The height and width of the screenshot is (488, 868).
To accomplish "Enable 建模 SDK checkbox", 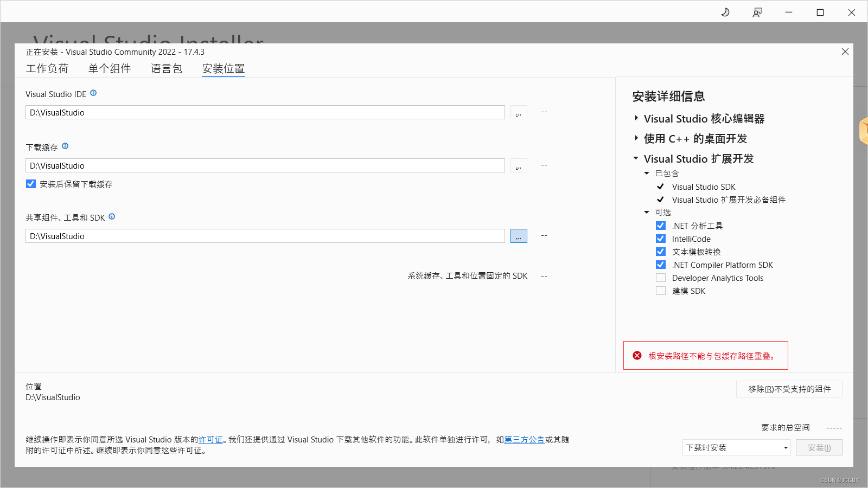I will click(x=661, y=291).
